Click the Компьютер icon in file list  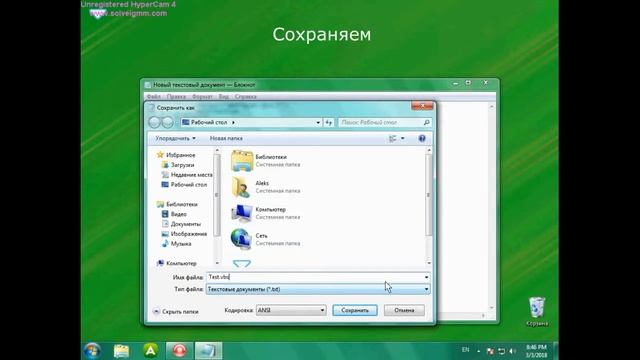242,213
